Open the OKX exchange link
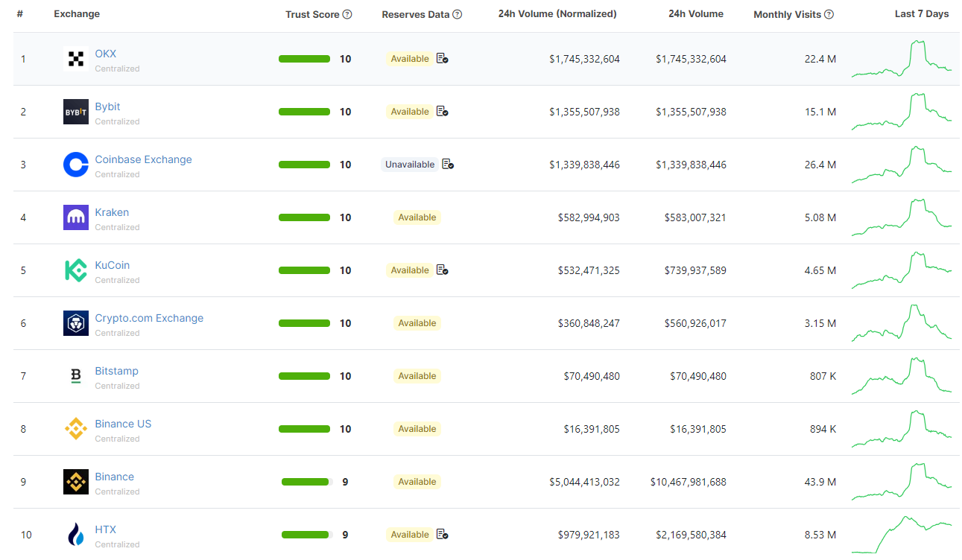962x560 pixels. [106, 54]
